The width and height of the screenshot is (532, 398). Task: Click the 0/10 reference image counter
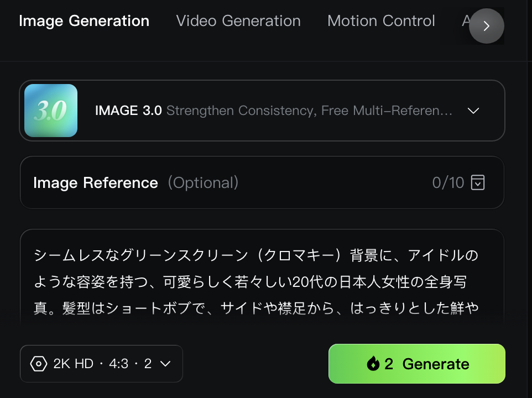coord(448,183)
